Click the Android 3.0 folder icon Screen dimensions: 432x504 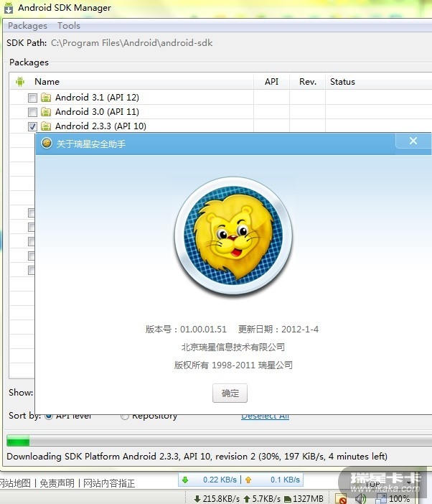coord(46,112)
